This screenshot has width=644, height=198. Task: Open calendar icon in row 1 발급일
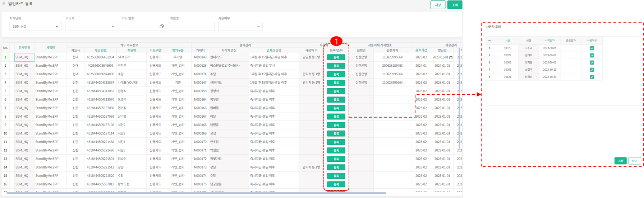tap(451, 57)
